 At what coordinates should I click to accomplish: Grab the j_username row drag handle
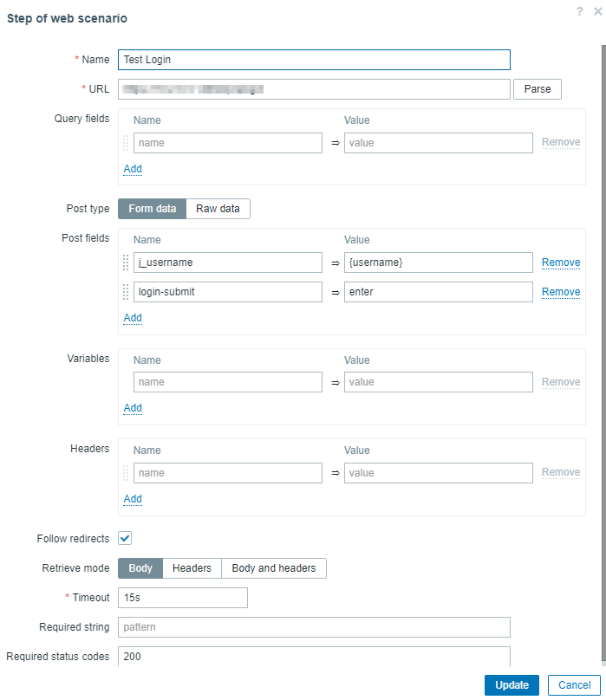click(126, 262)
